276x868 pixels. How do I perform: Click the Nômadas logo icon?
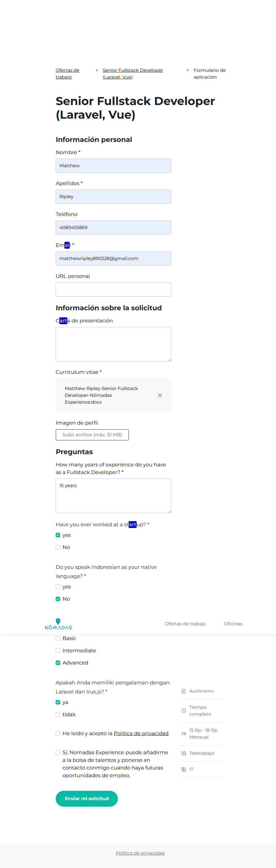click(58, 624)
